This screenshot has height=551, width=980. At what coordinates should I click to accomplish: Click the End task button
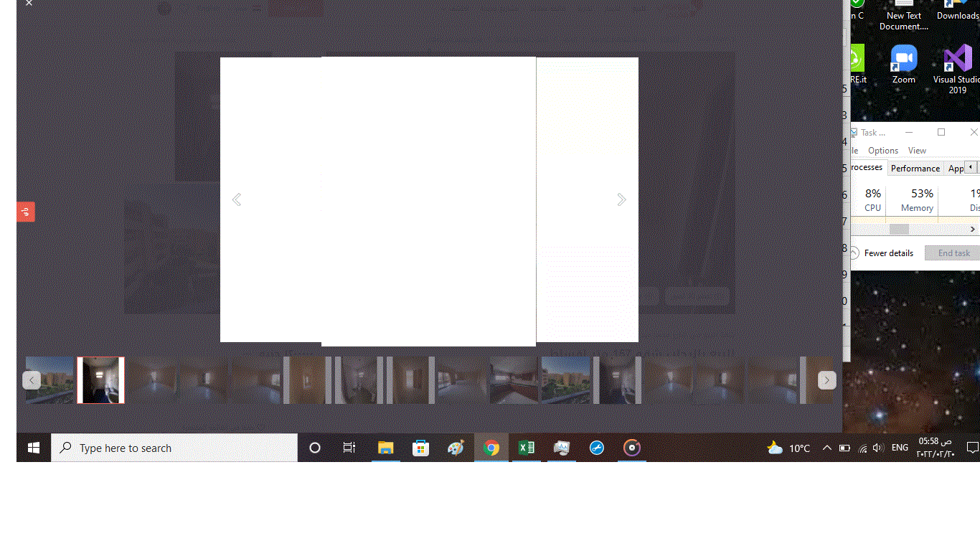pyautogui.click(x=953, y=253)
